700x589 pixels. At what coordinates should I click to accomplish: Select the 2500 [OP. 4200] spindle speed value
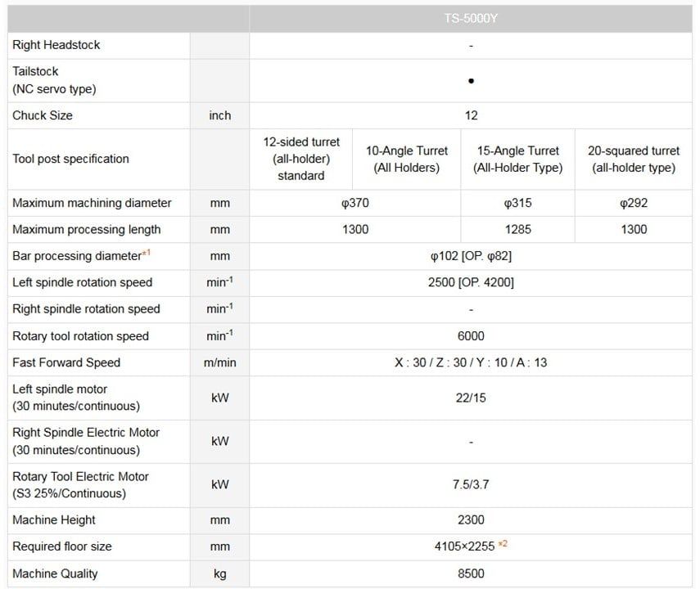[x=471, y=283]
